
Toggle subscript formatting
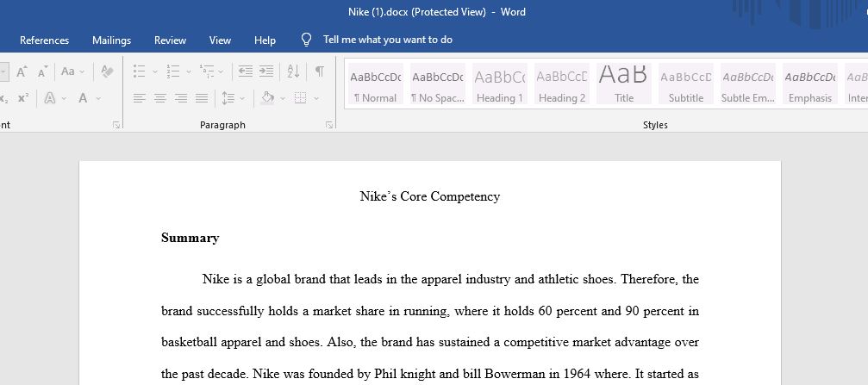pos(3,98)
